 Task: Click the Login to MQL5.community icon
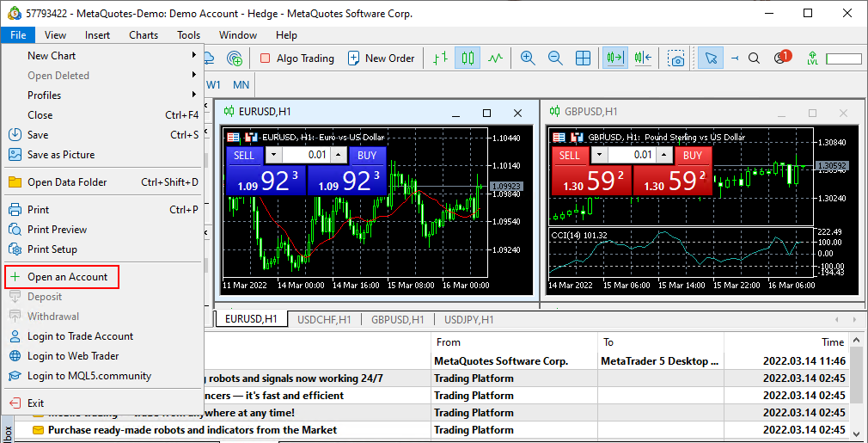(15, 376)
